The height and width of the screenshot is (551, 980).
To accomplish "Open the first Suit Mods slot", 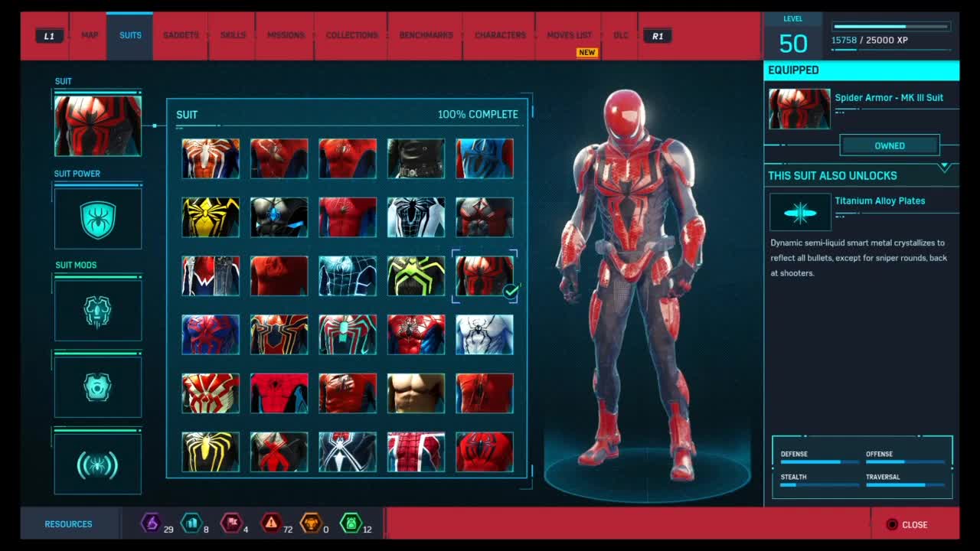I will click(x=98, y=311).
